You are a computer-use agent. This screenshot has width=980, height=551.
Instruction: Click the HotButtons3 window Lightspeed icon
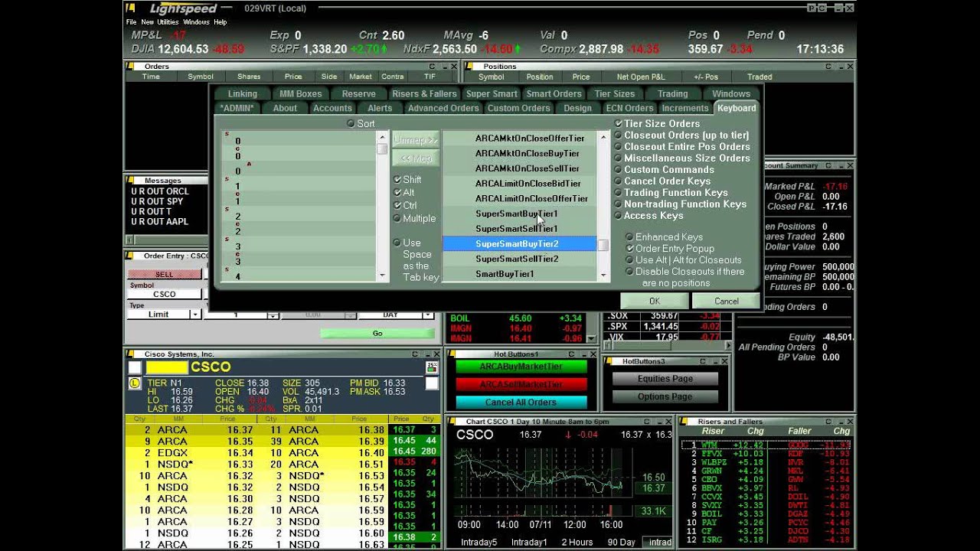tap(609, 360)
